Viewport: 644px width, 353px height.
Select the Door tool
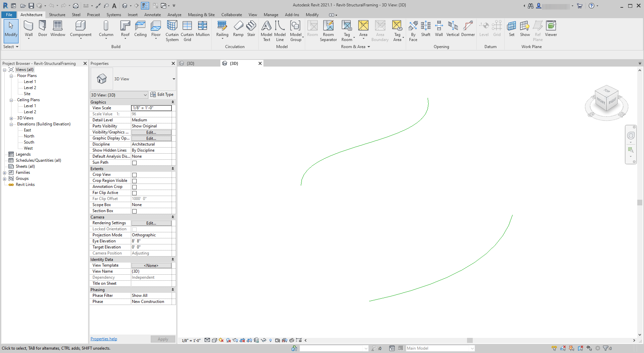coord(42,30)
